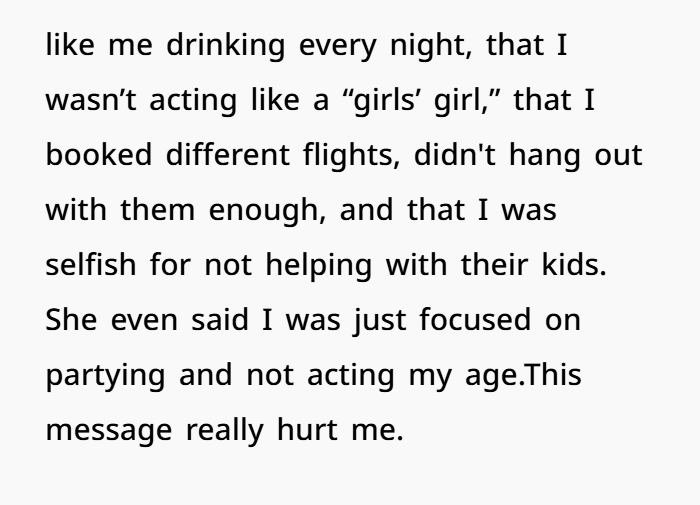Image resolution: width=700 pixels, height=505 pixels.
Task: Click the word "focused"
Action: point(475,320)
